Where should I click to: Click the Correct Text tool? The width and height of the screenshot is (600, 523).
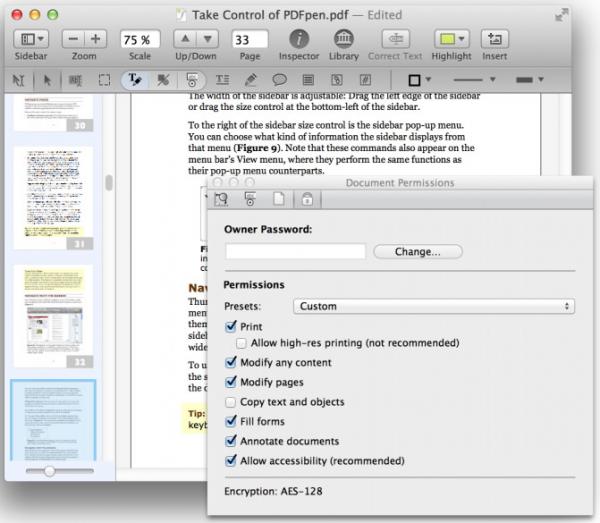pyautogui.click(x=396, y=39)
